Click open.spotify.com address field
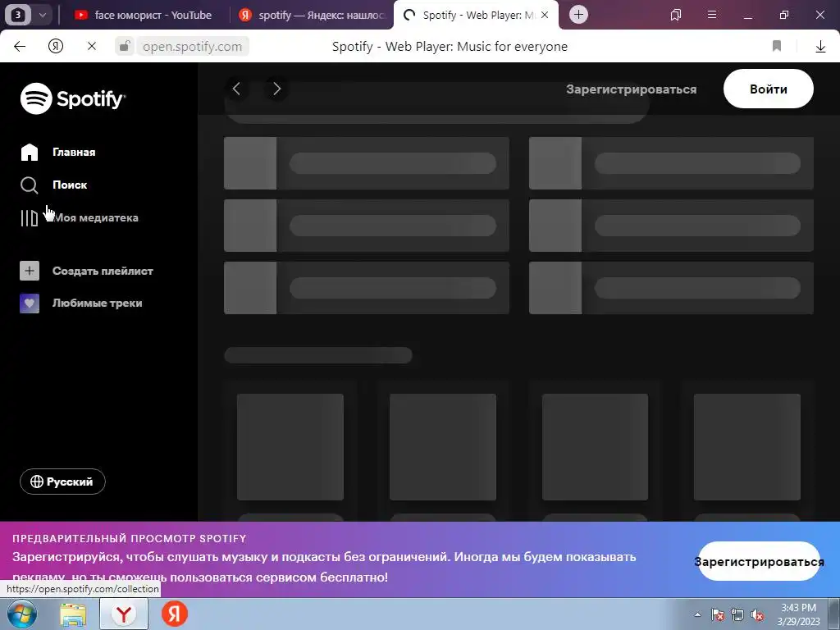Viewport: 840px width, 630px height. 192,47
